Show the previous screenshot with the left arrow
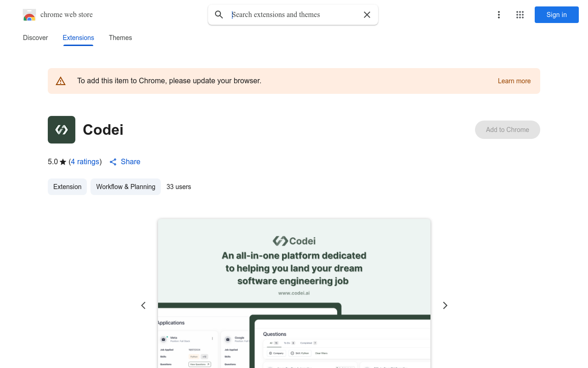 (x=143, y=305)
